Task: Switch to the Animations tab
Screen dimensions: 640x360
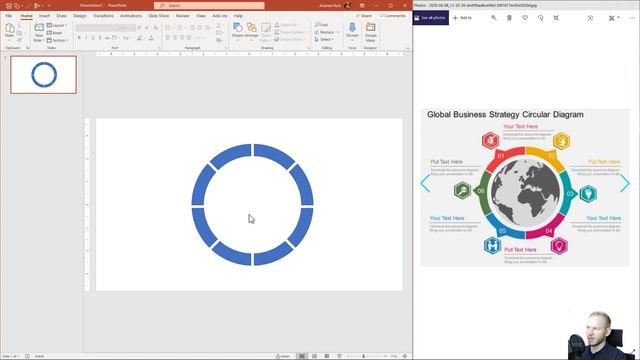Action: [131, 16]
